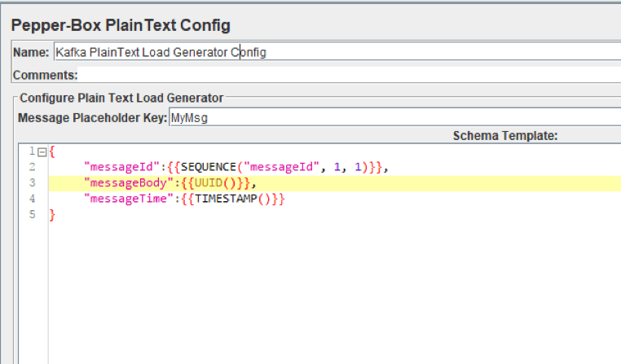Click the SEQUENCE function text
The width and height of the screenshot is (621, 364).
(x=209, y=167)
